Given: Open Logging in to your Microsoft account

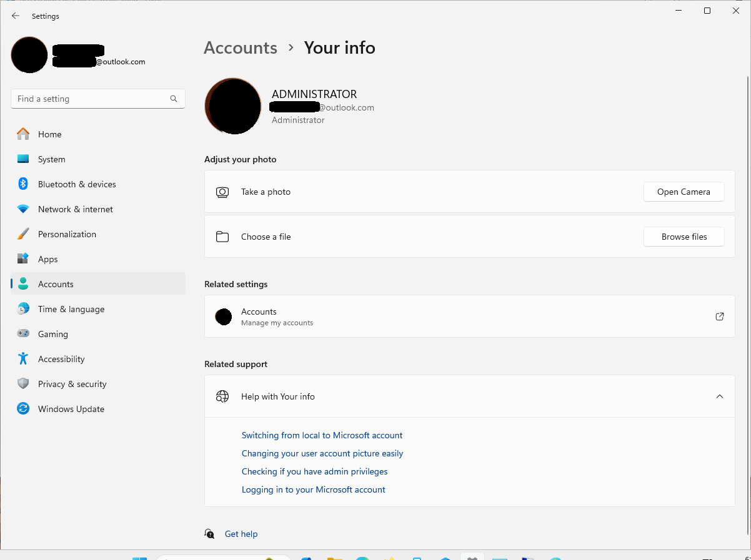Looking at the screenshot, I should [x=314, y=489].
